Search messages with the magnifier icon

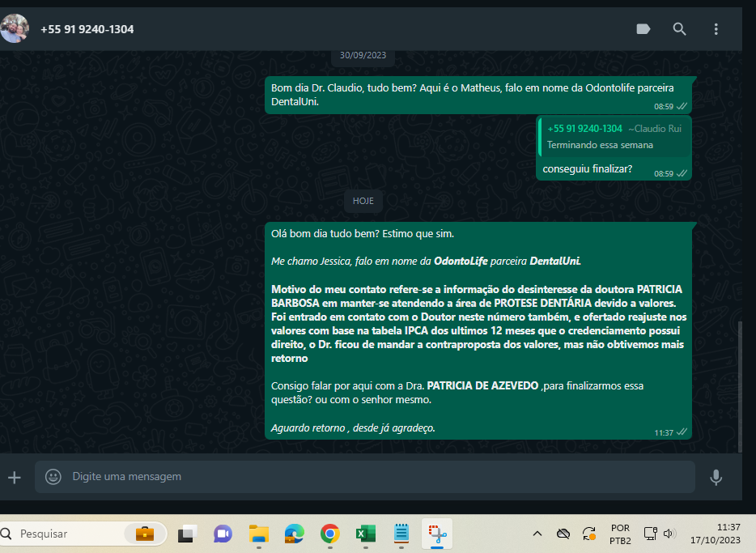680,29
